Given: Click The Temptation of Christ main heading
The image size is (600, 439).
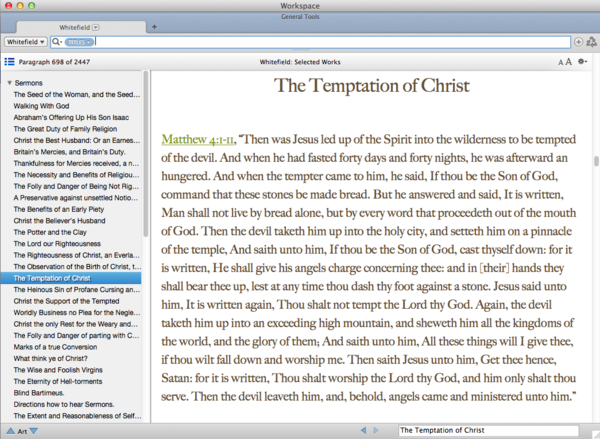Looking at the screenshot, I should [x=372, y=85].
